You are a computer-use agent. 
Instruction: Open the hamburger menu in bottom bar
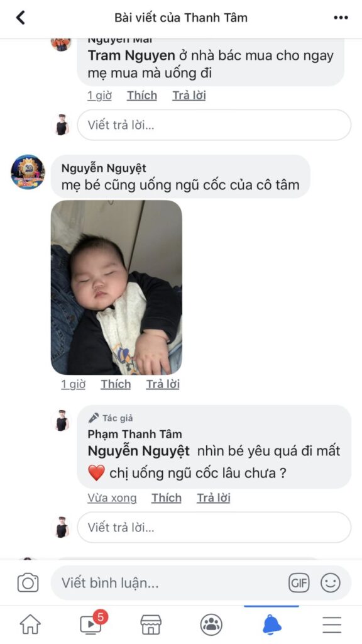coord(332,625)
